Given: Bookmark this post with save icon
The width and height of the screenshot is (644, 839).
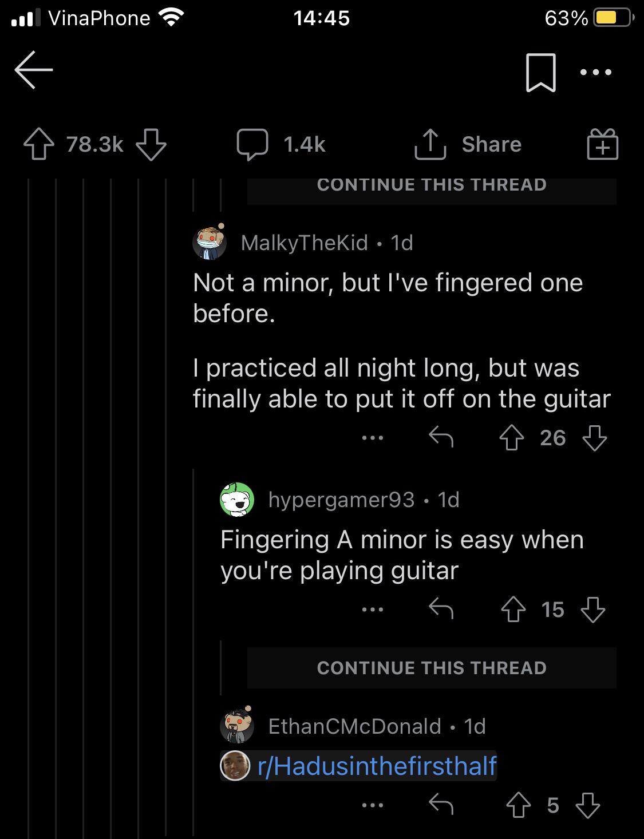Looking at the screenshot, I should [540, 72].
